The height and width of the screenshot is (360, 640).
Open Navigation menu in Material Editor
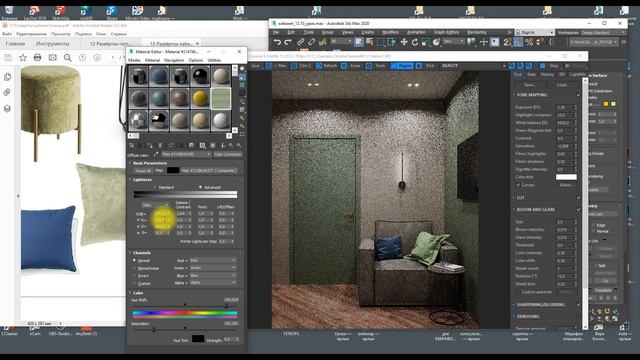tap(174, 60)
